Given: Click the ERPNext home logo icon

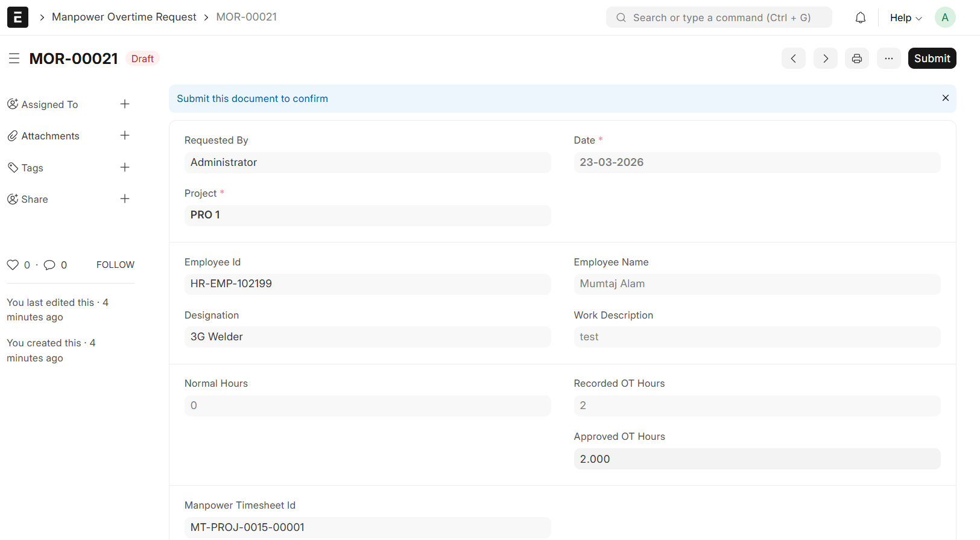Looking at the screenshot, I should pyautogui.click(x=17, y=17).
